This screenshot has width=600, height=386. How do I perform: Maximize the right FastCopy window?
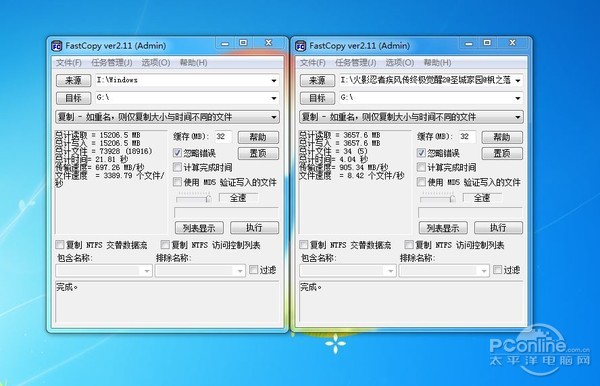coord(487,43)
